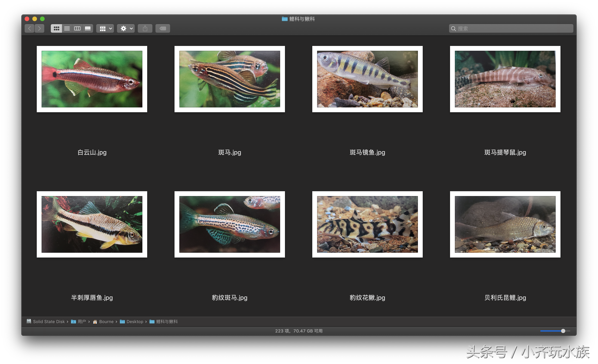Screen dimensions: 598x364
Task: Click the file name 豹纹斑马.jpg
Action: (x=230, y=298)
